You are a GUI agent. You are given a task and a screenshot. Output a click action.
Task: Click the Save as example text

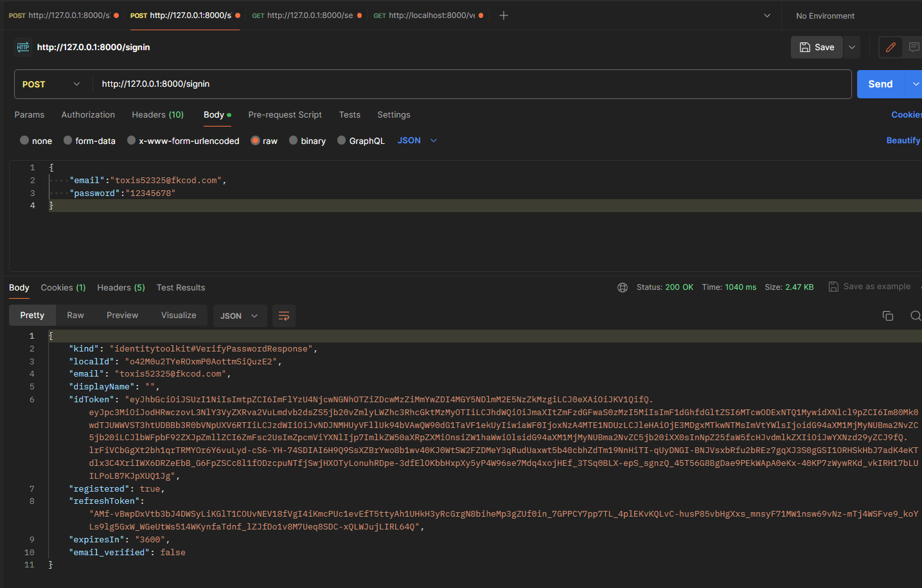[x=876, y=287]
